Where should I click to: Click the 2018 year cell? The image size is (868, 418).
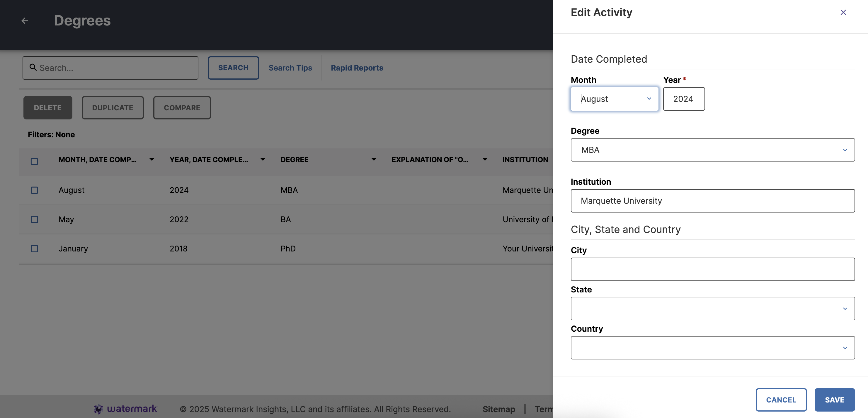[x=178, y=249]
